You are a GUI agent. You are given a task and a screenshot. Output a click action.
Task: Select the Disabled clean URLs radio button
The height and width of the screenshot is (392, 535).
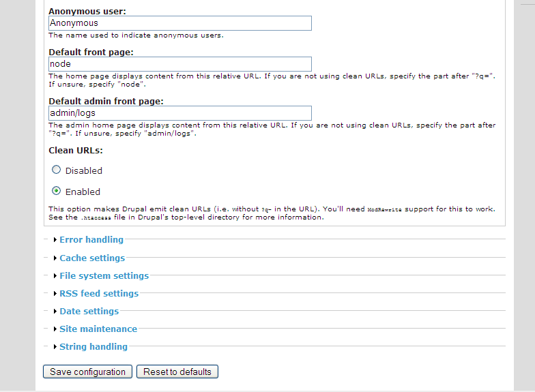pyautogui.click(x=57, y=170)
